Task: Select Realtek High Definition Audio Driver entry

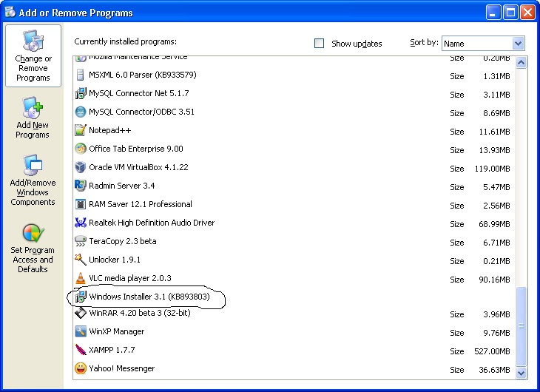Action: [x=293, y=223]
